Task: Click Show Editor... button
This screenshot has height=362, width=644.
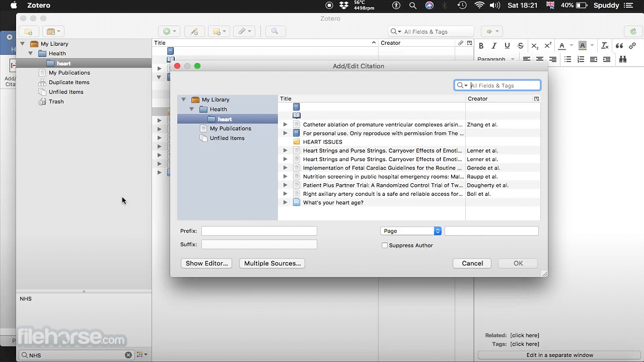Action: point(206,263)
